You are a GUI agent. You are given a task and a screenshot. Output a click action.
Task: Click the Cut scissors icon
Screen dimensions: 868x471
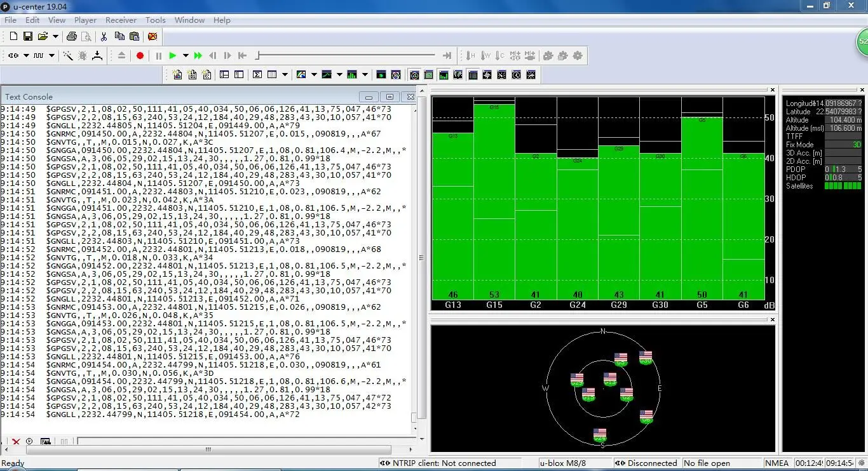(104, 36)
